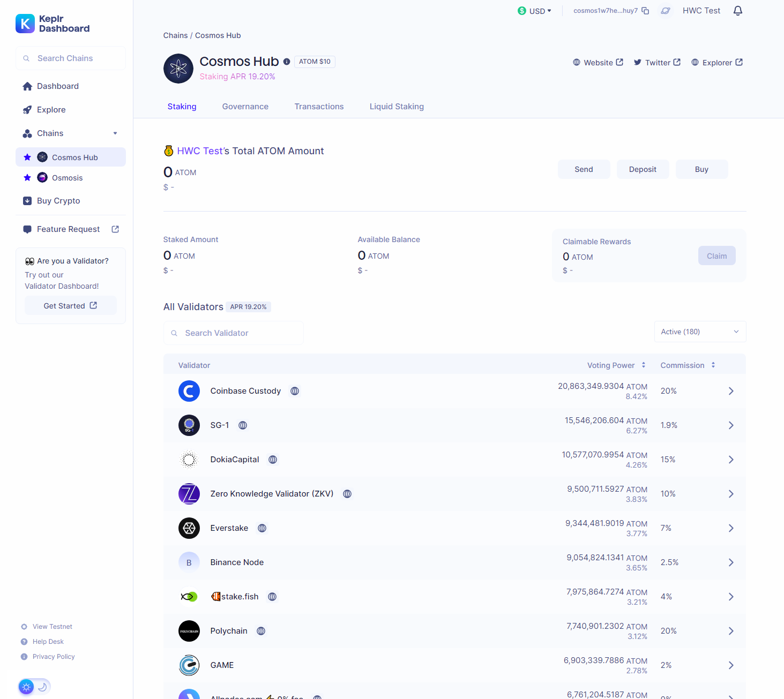Image resolution: width=784 pixels, height=699 pixels.
Task: Open Everstake row chevron
Action: tap(731, 528)
